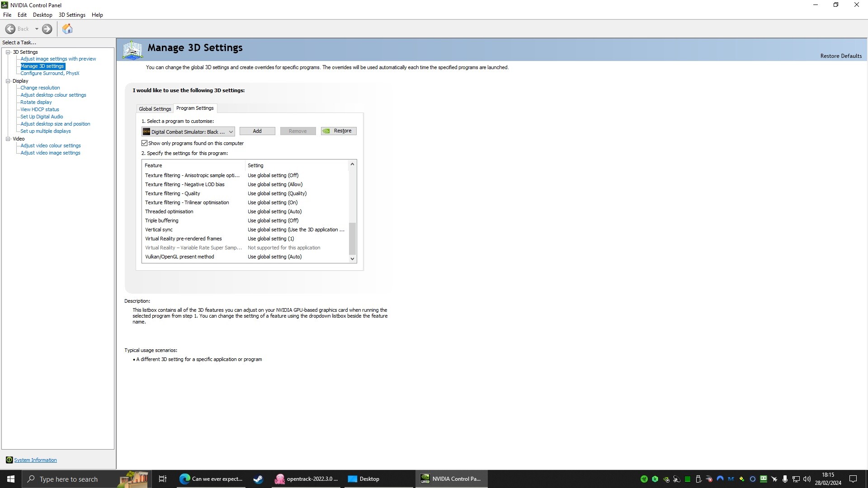This screenshot has height=488, width=868.
Task: Click the settings list scroll-down arrow
Action: pos(352,259)
